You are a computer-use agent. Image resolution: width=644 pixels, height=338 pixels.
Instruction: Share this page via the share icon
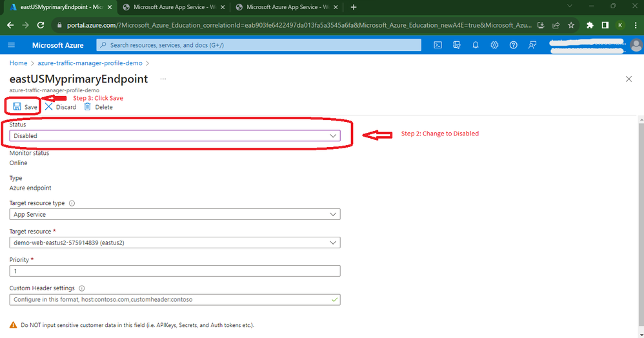(x=556, y=25)
